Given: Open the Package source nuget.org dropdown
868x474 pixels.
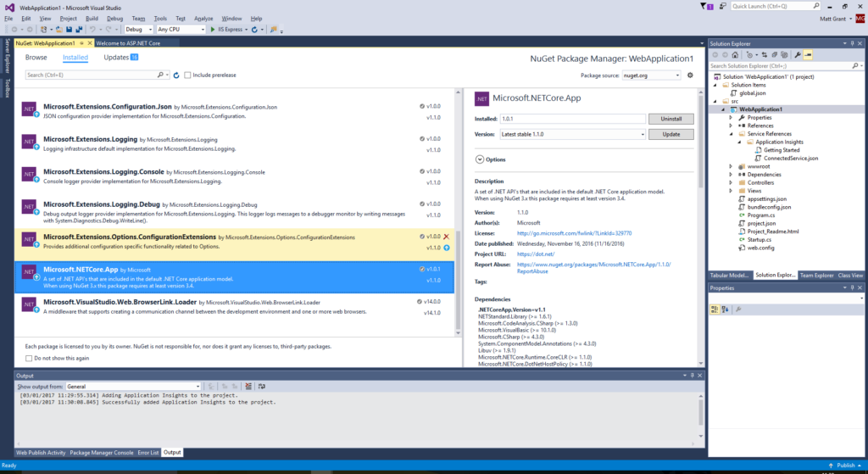Looking at the screenshot, I should pos(651,75).
